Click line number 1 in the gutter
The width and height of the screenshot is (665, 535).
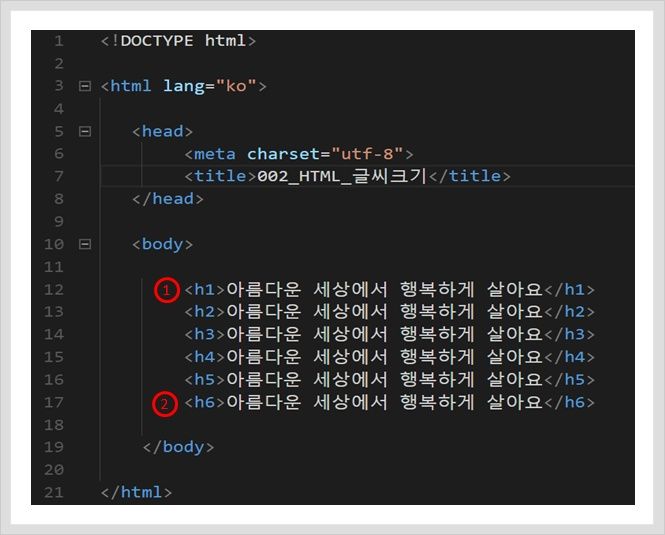click(59, 41)
